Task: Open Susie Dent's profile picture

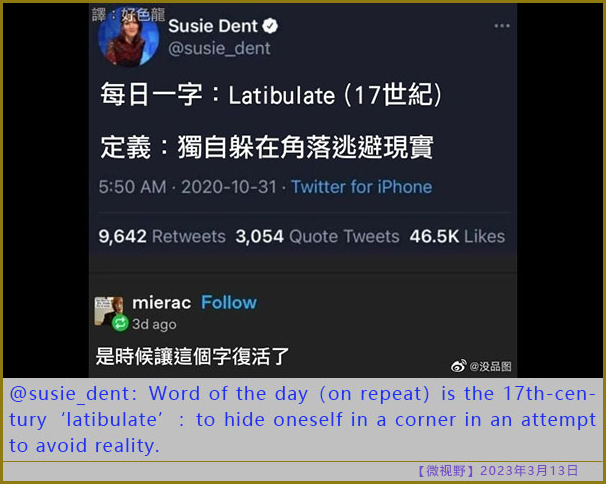Action: (128, 39)
